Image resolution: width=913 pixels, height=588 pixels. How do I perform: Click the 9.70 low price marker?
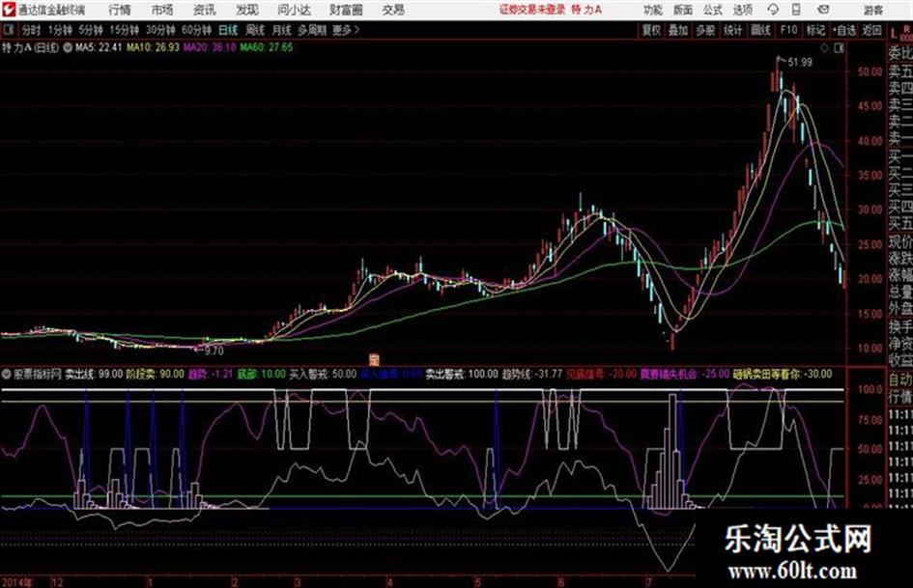pos(214,351)
